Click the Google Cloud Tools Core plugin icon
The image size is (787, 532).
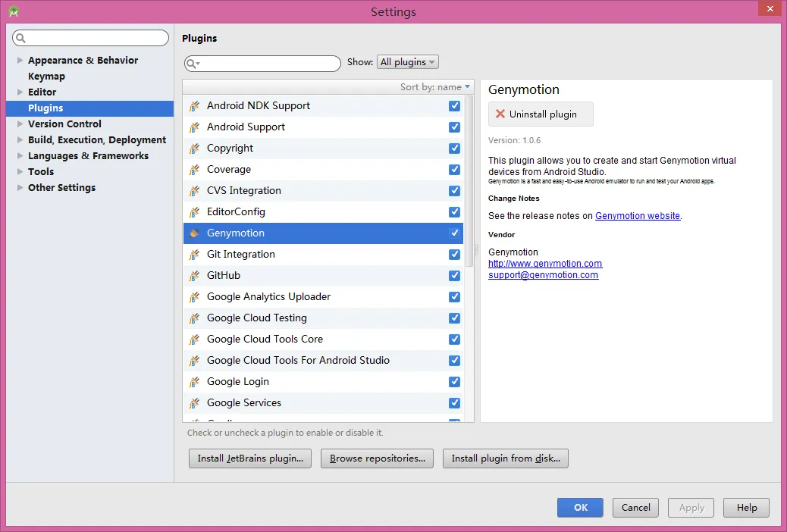(x=194, y=340)
